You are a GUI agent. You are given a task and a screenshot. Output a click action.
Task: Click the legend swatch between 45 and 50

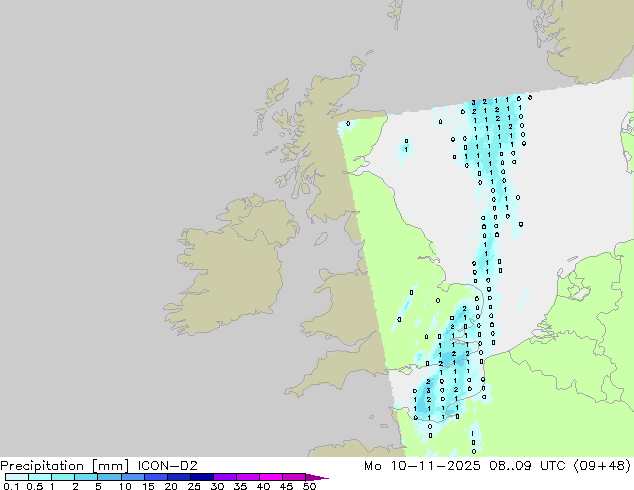click(x=294, y=477)
